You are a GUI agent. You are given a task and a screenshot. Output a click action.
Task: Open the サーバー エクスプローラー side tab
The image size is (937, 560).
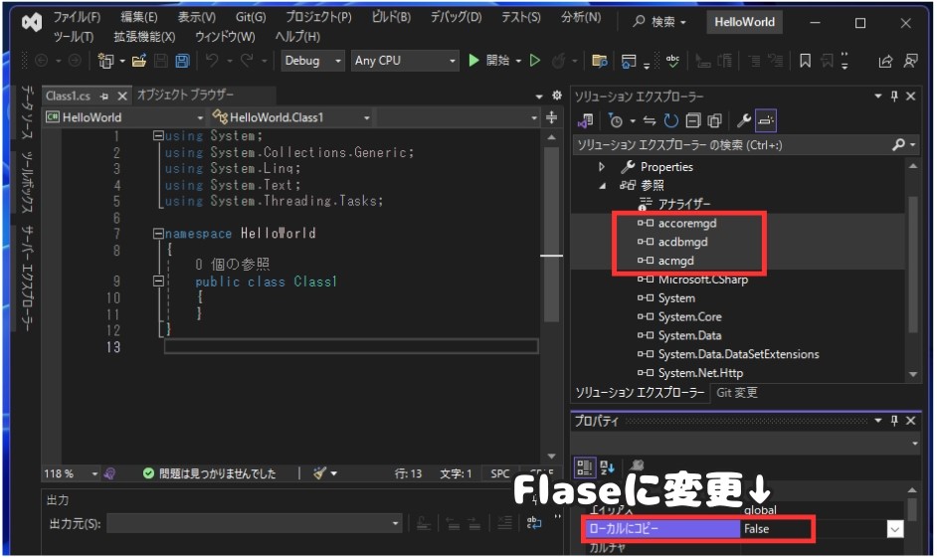[28, 278]
